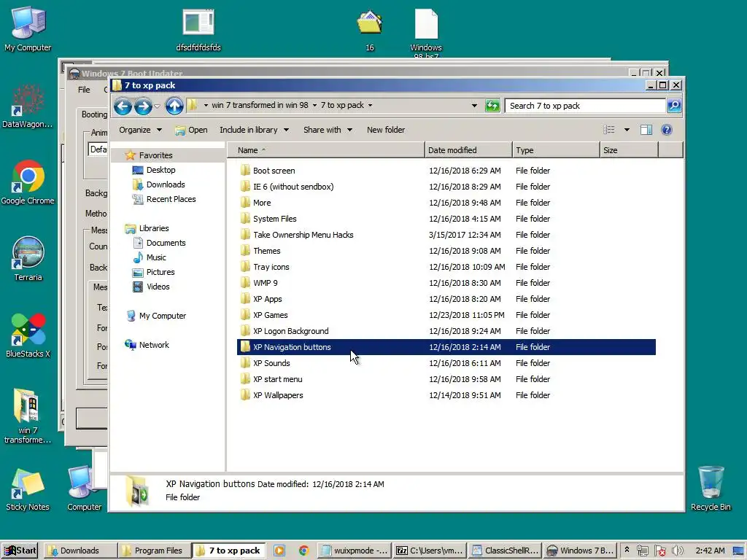The width and height of the screenshot is (747, 560).
Task: Open Recent Places in navigation pane
Action: click(x=171, y=200)
